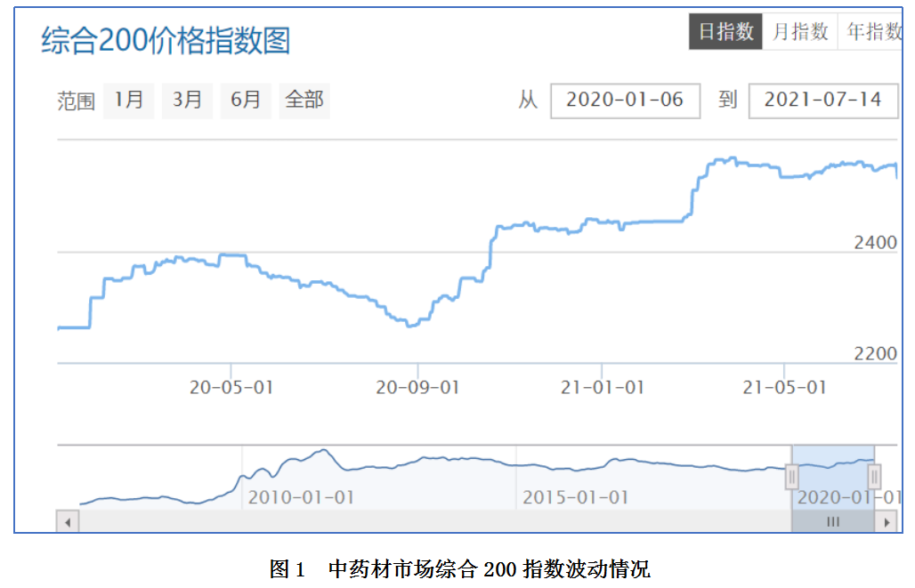Focus the end date field 2021-07-14
The image size is (915, 588).
click(822, 101)
